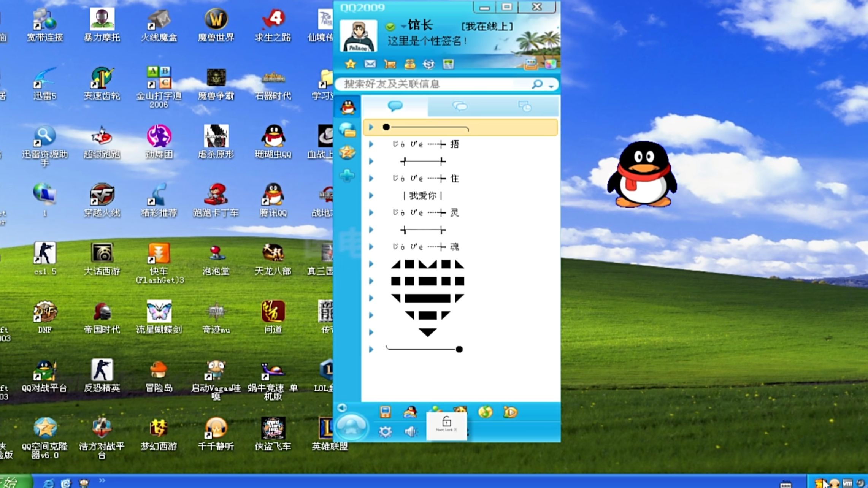Screen dimensions: 868x488
Task: Open the 变速齿轮 desktop icon
Action: tap(102, 84)
